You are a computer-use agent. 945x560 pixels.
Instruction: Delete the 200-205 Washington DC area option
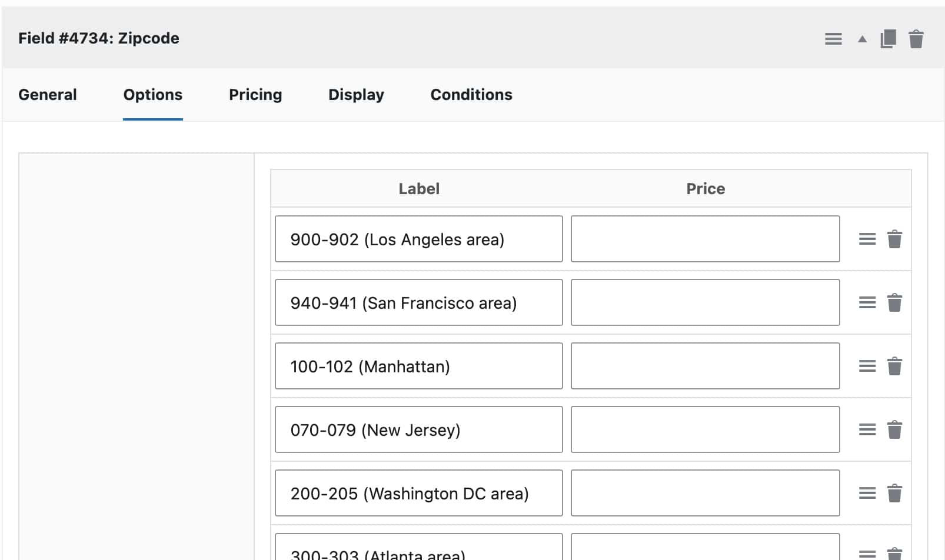coord(894,493)
